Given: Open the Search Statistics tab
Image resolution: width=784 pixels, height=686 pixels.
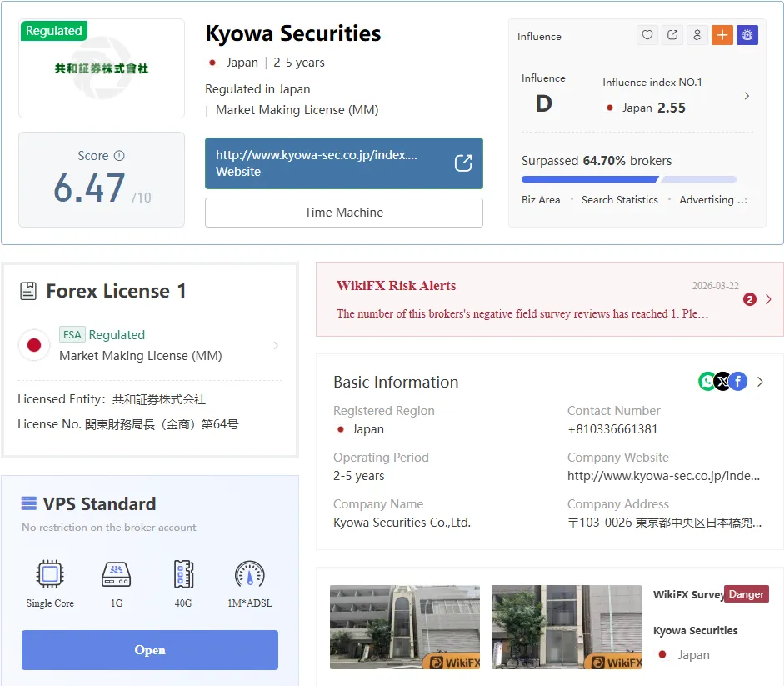Looking at the screenshot, I should pyautogui.click(x=620, y=200).
